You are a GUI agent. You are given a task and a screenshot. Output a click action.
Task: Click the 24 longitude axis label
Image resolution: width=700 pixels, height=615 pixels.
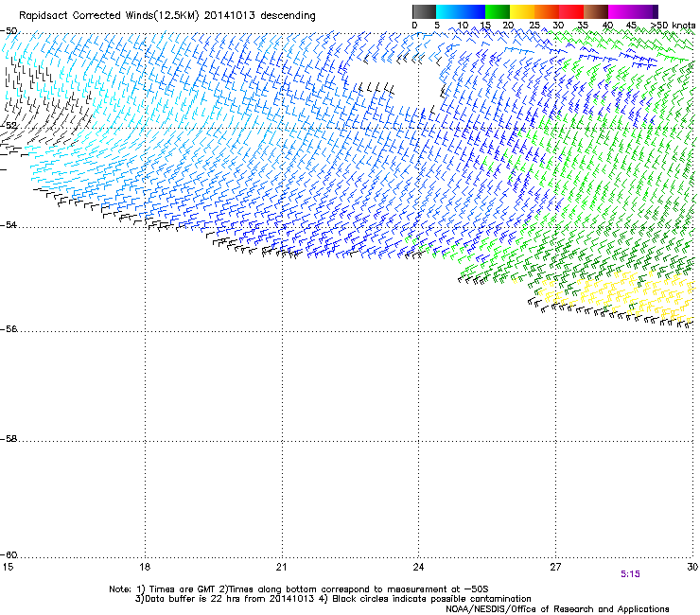tap(418, 567)
